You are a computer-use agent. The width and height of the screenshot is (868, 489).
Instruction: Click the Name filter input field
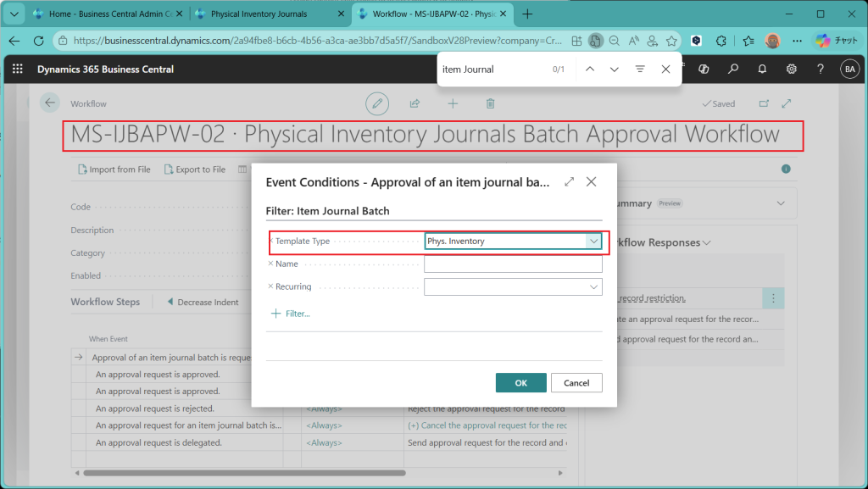512,264
